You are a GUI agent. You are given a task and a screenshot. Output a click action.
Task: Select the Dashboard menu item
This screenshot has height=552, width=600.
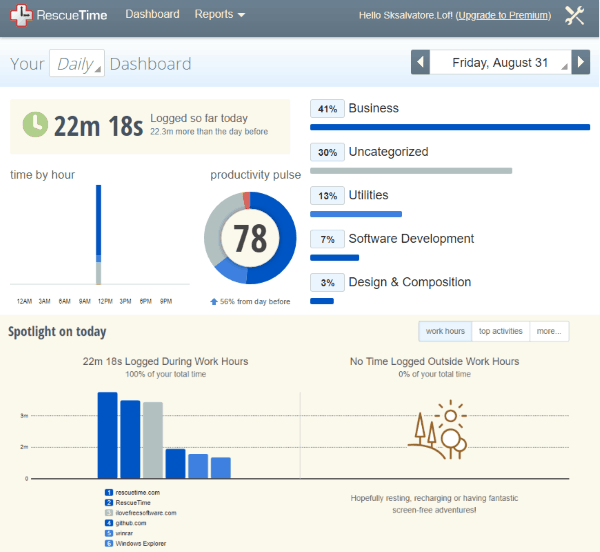pyautogui.click(x=152, y=15)
